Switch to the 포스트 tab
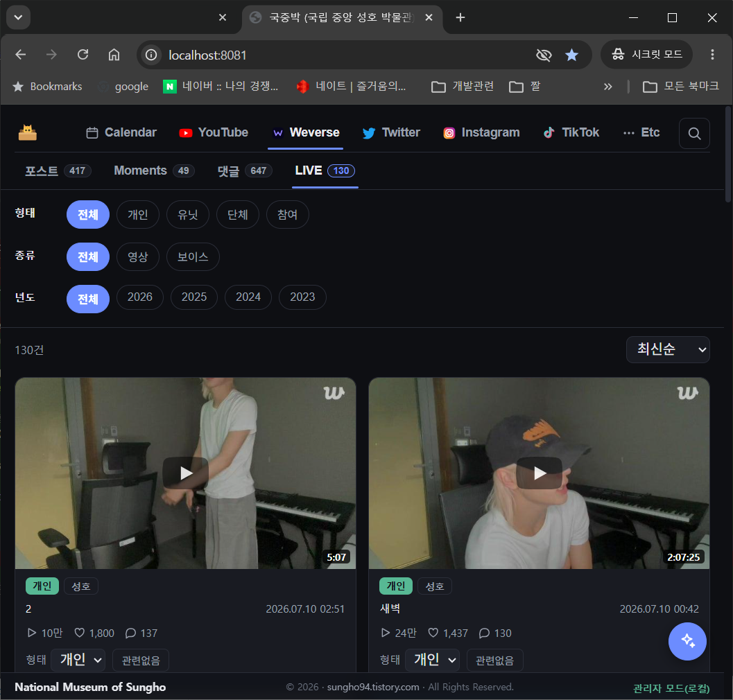 pyautogui.click(x=58, y=170)
